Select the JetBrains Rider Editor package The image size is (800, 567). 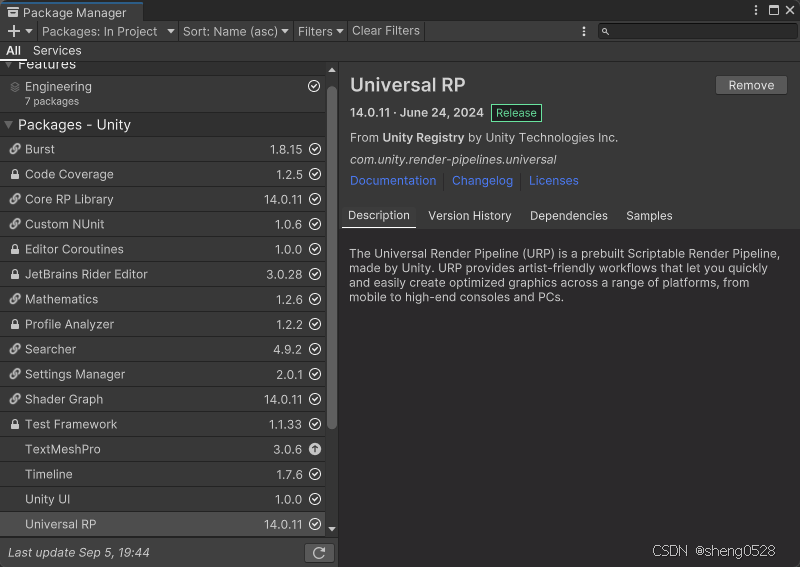(162, 274)
